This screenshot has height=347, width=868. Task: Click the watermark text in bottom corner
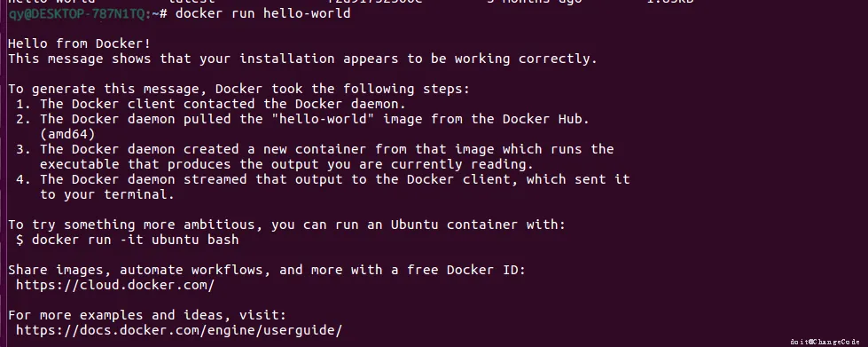pos(825,342)
